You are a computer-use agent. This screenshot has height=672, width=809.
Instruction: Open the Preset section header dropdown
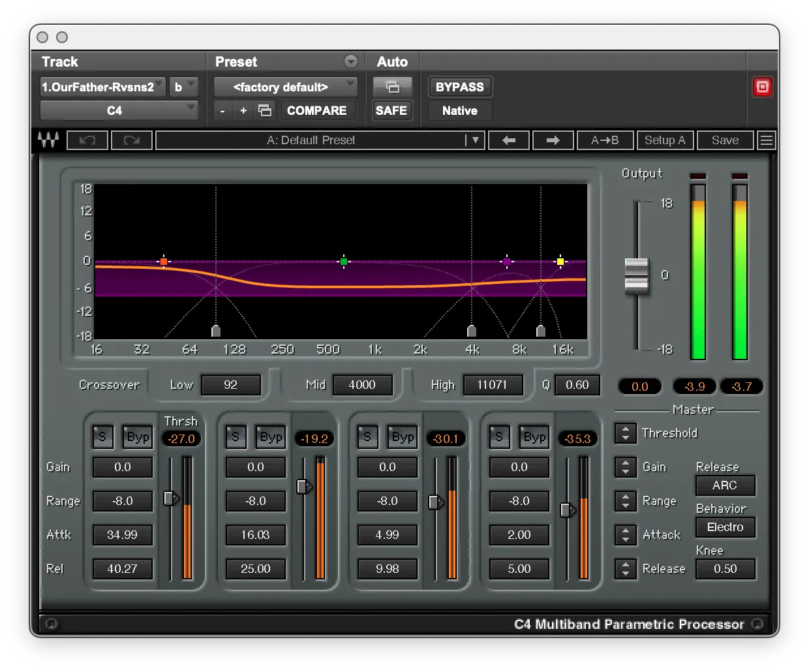[x=351, y=61]
